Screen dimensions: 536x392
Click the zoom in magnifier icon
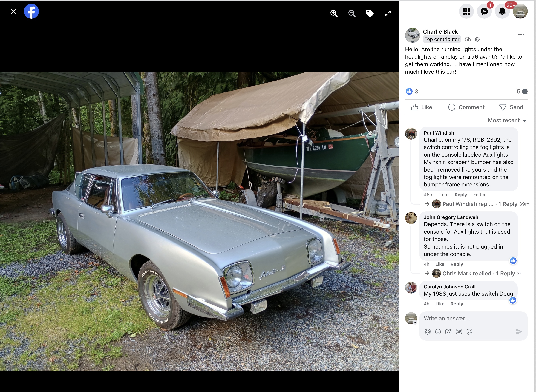[334, 13]
